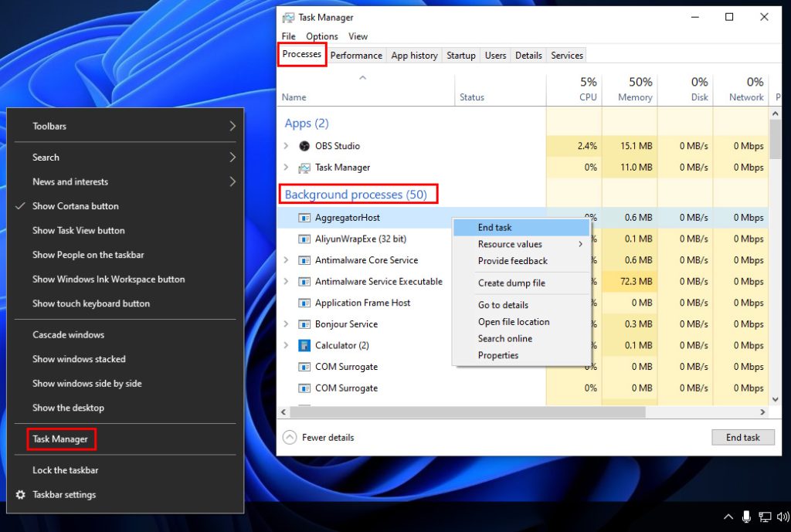Click End task button at bottom right
This screenshot has width=791, height=532.
(742, 437)
